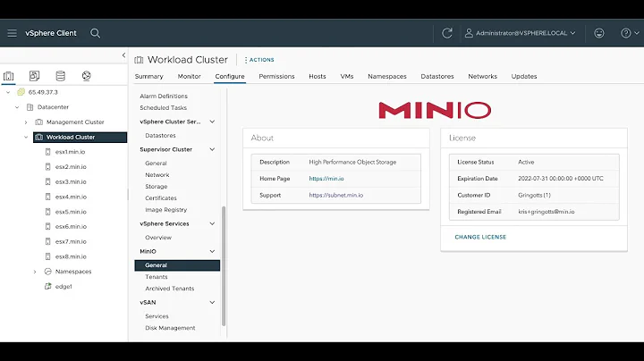Open vSphere Services Overview entry
Image resolution: width=644 pixels, height=361 pixels.
[x=158, y=238]
